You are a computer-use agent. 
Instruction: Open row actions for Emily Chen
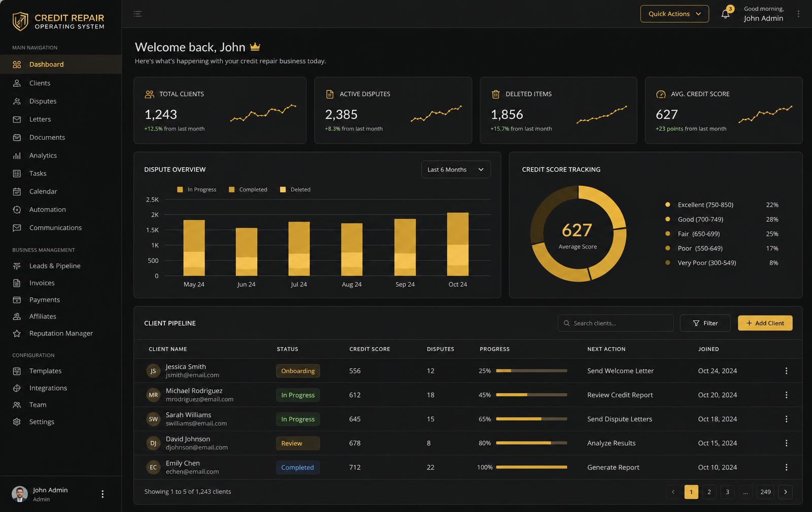[786, 467]
